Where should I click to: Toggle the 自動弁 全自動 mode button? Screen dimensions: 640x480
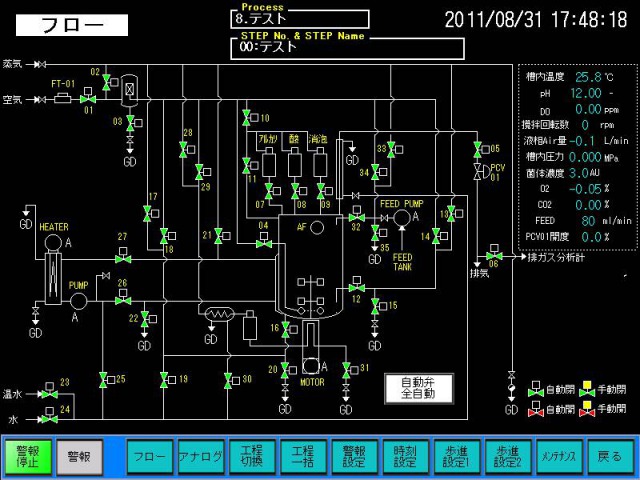point(419,389)
